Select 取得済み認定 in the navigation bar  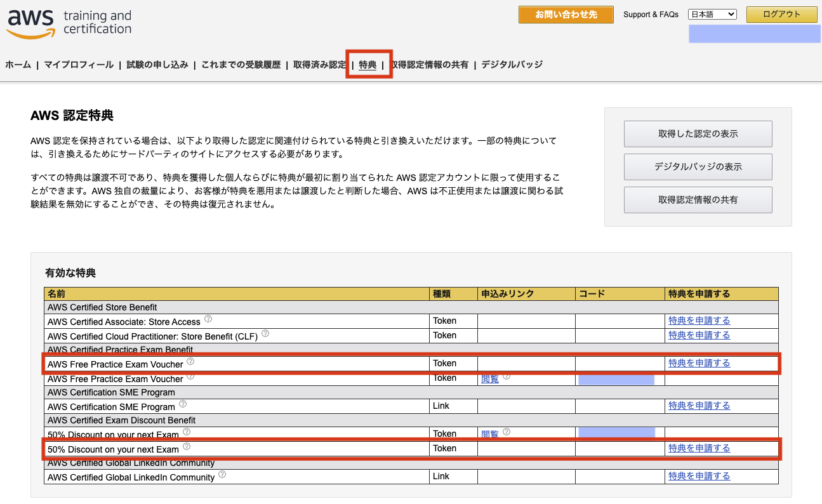coord(319,64)
